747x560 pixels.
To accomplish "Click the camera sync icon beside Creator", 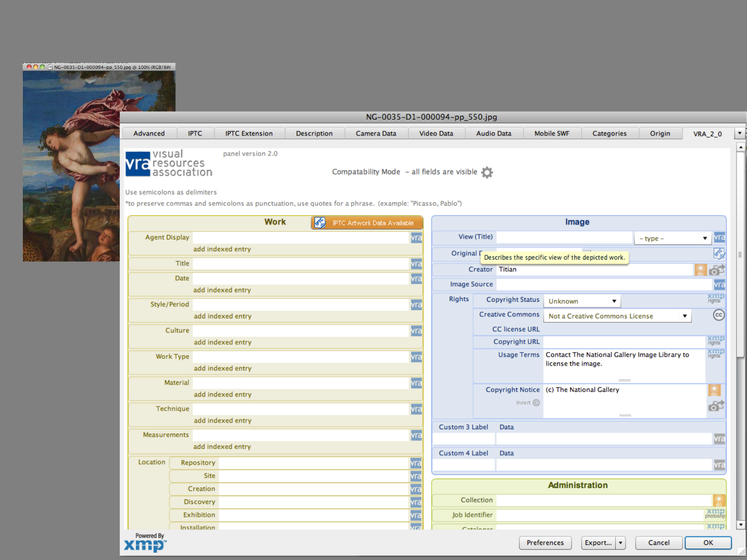I will click(x=717, y=270).
